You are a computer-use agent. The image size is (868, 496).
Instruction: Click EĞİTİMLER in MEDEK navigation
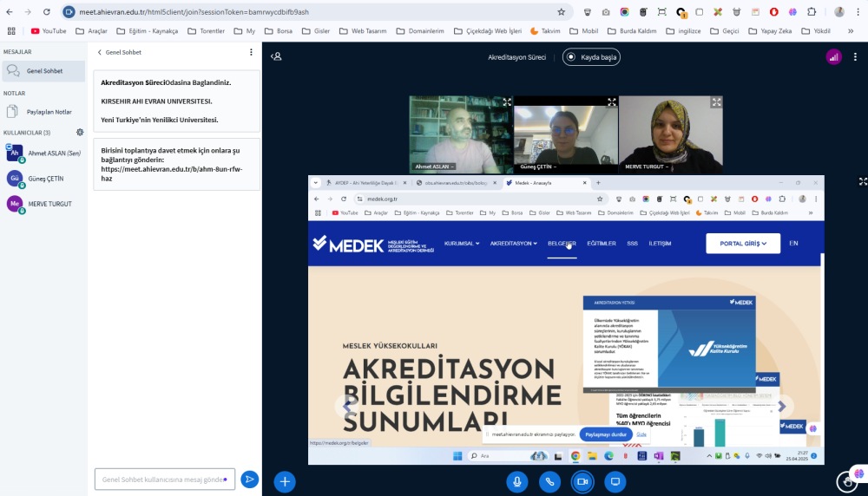[602, 244]
